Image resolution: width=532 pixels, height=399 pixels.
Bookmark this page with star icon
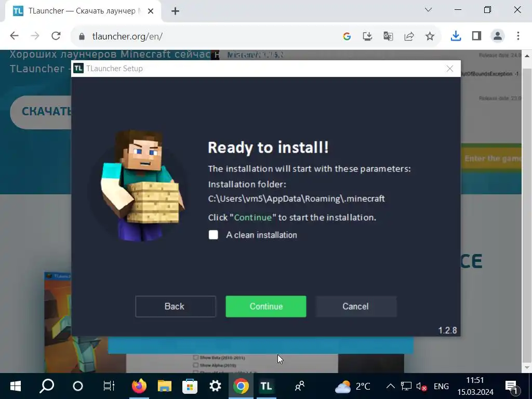coord(430,36)
